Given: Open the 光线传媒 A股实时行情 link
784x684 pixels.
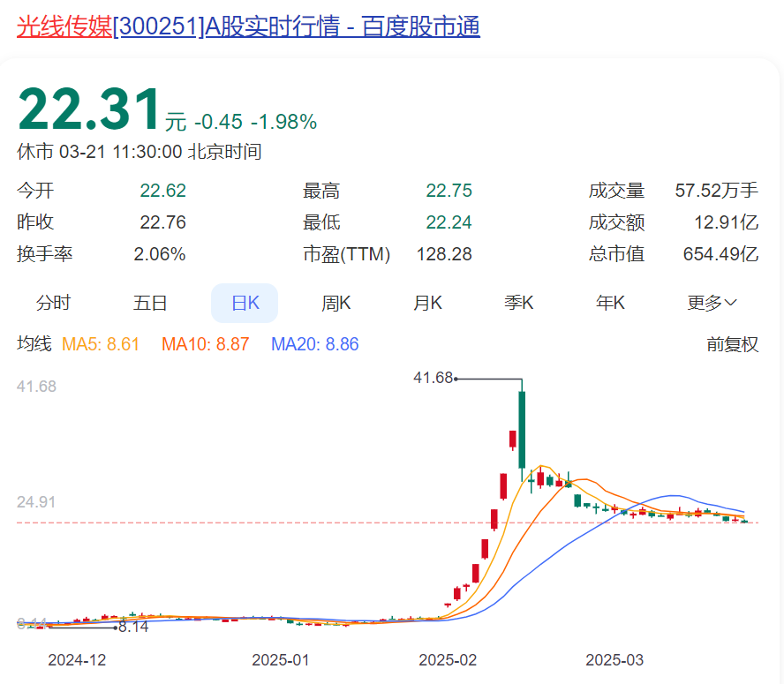Looking at the screenshot, I should click(248, 26).
